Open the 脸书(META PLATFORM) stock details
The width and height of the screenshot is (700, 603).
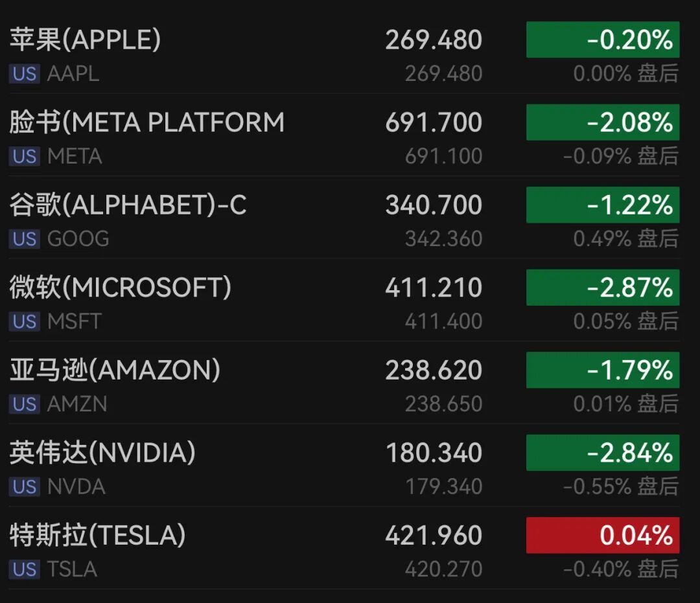pos(146,122)
